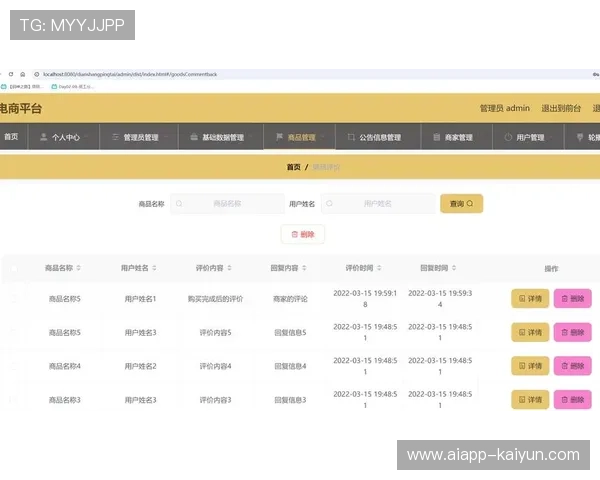Click the cell 回复信息5
The height and width of the screenshot is (480, 600).
pyautogui.click(x=290, y=333)
